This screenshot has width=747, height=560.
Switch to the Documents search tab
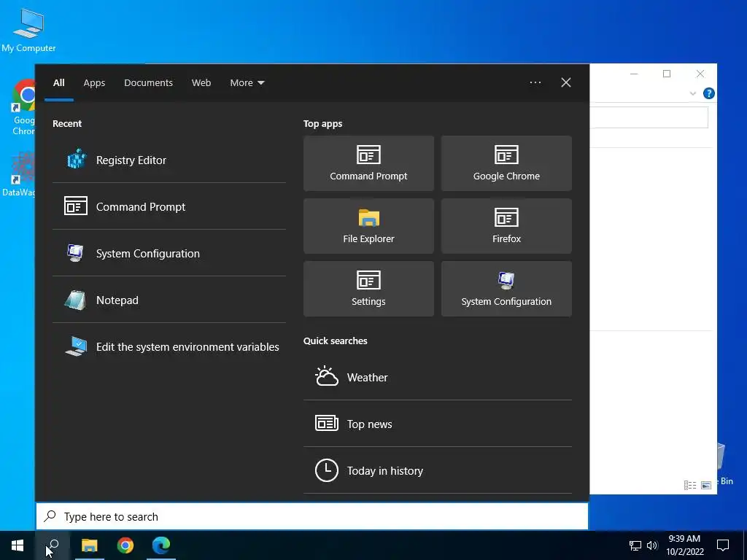pyautogui.click(x=148, y=83)
